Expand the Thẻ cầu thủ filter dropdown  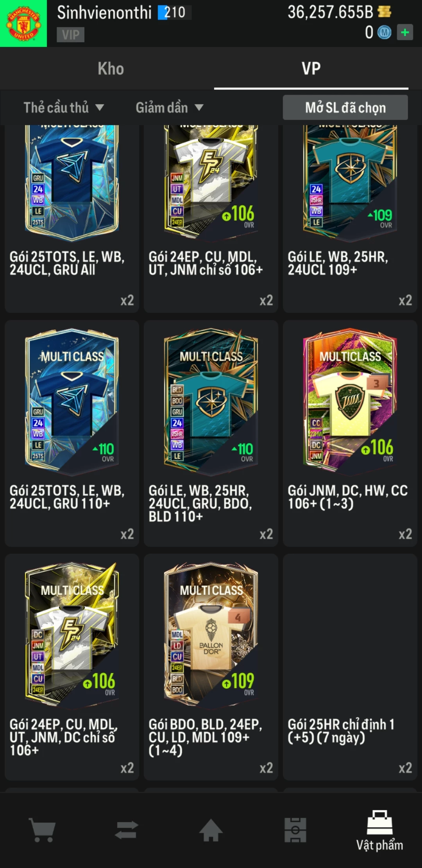tap(64, 108)
